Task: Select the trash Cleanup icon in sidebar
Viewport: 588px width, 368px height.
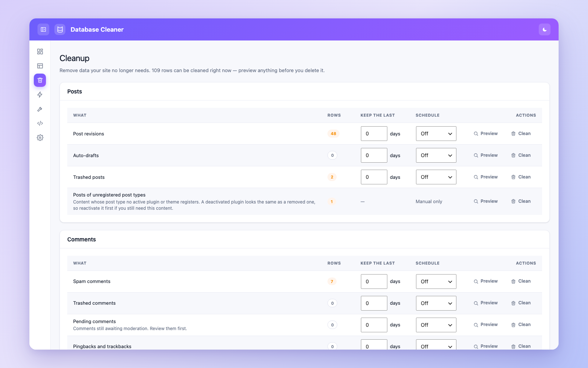Action: point(40,80)
